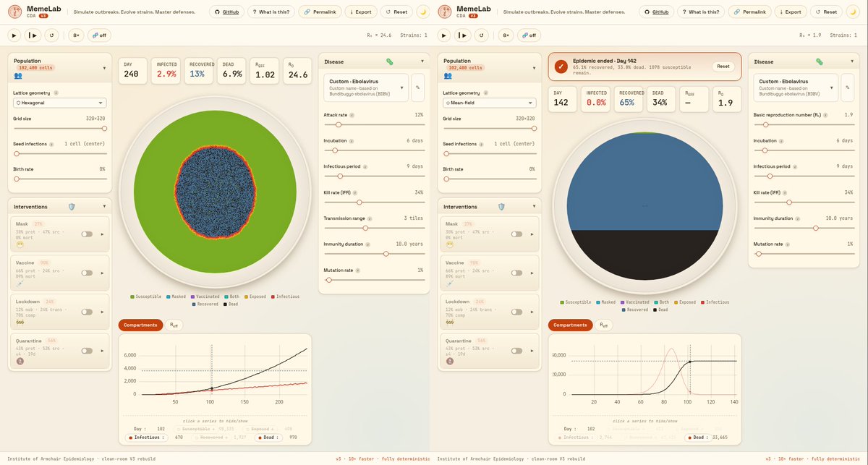This screenshot has width=868, height=465.
Task: Open the Hexagonal lattice geometry dropdown
Action: pos(60,103)
